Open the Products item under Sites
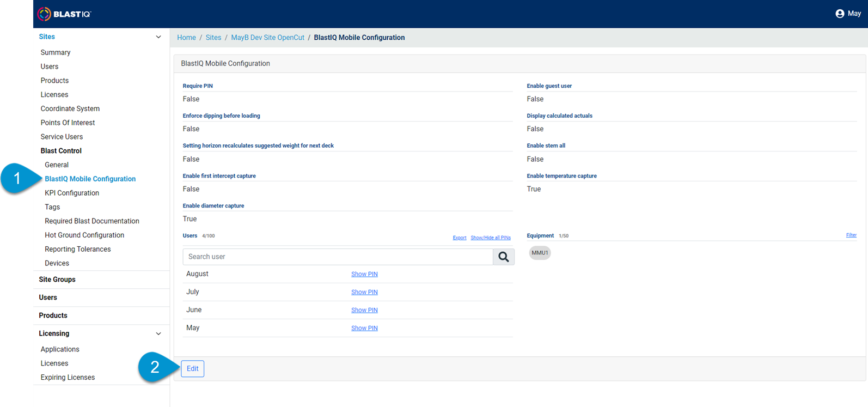The width and height of the screenshot is (868, 407). (54, 81)
